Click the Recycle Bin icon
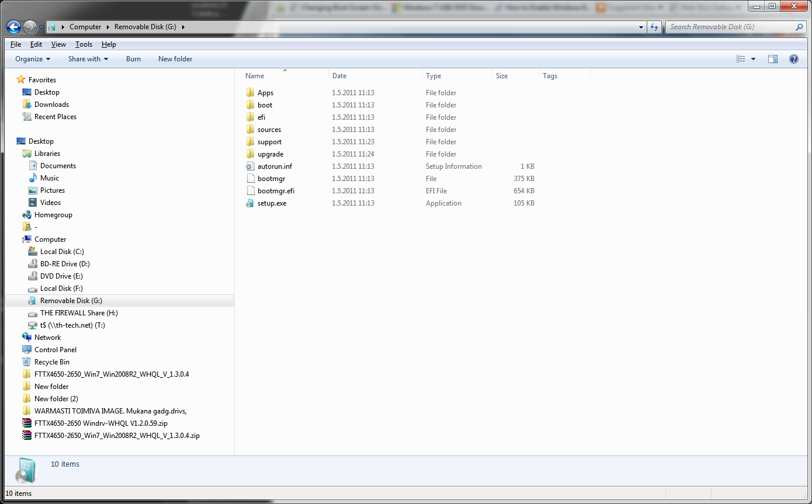Screen dimensions: 812x504 pyautogui.click(x=27, y=362)
